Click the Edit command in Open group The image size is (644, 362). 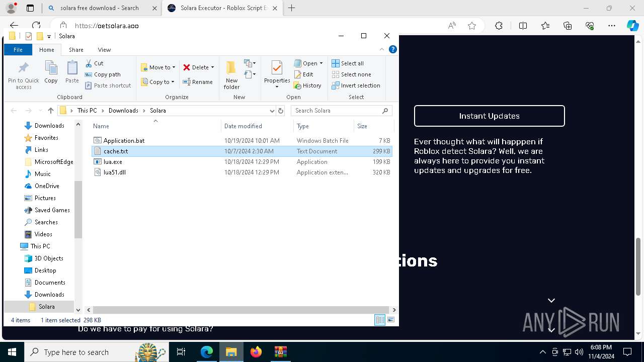(x=303, y=74)
